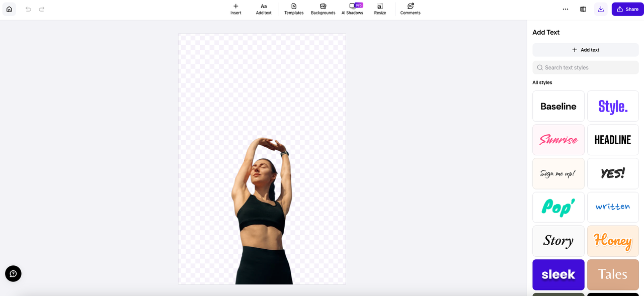Open the Insert tool
The width and height of the screenshot is (644, 296).
click(236, 9)
